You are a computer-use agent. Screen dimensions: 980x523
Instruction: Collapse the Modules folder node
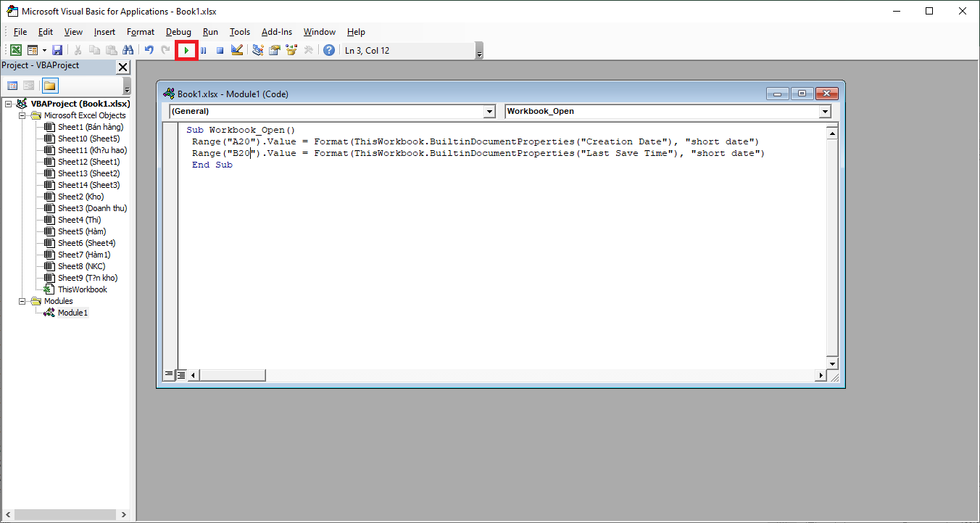pyautogui.click(x=22, y=301)
